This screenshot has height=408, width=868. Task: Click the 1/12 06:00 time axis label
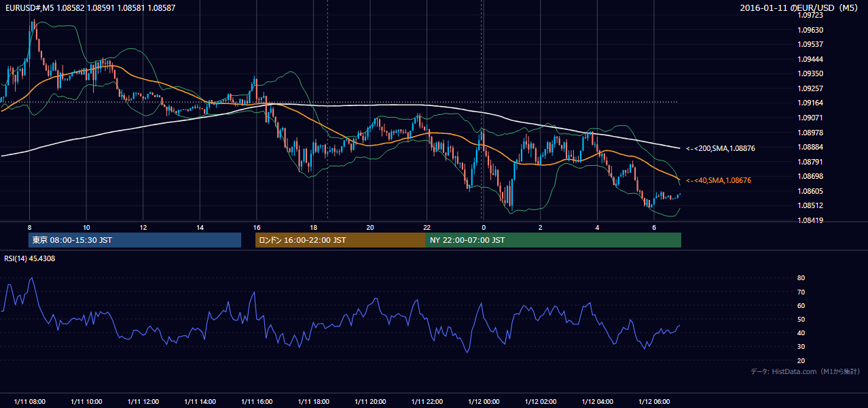[x=653, y=401]
